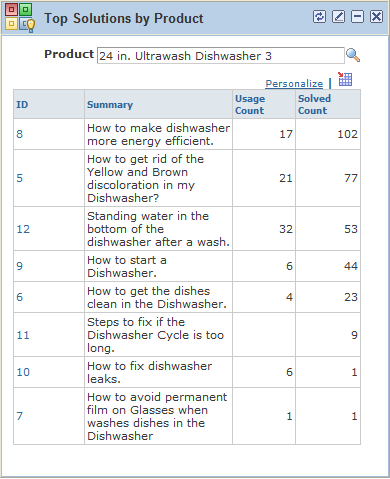Click the usage count value 17
Viewport: 390px width, 479px height.
(286, 134)
